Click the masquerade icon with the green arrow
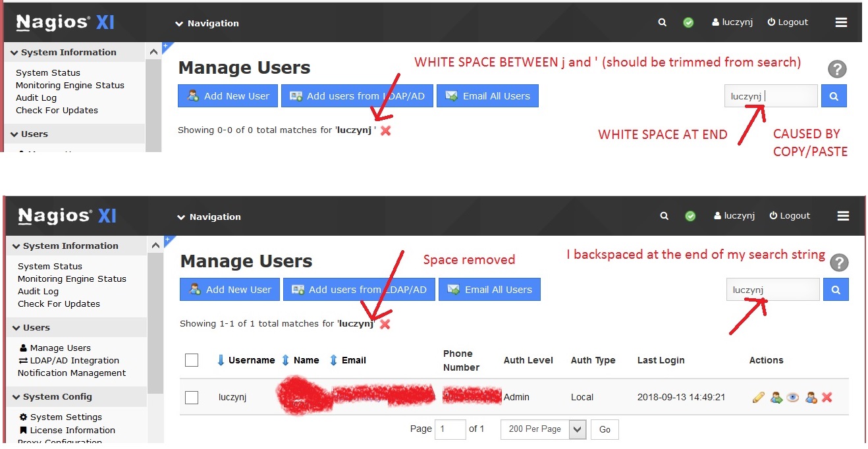 pyautogui.click(x=776, y=398)
